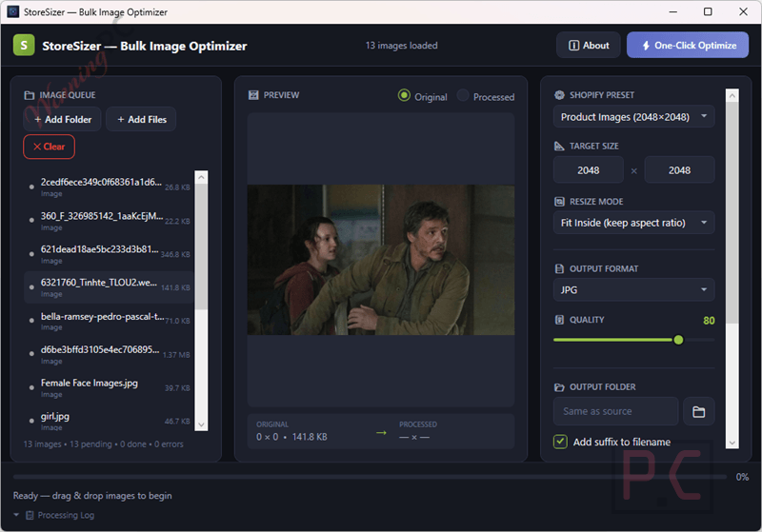The width and height of the screenshot is (762, 532).
Task: Open the About dialog
Action: click(x=588, y=45)
